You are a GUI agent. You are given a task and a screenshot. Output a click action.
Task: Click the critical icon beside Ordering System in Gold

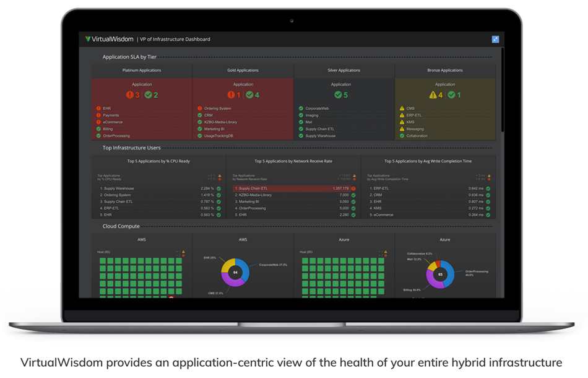(x=200, y=108)
